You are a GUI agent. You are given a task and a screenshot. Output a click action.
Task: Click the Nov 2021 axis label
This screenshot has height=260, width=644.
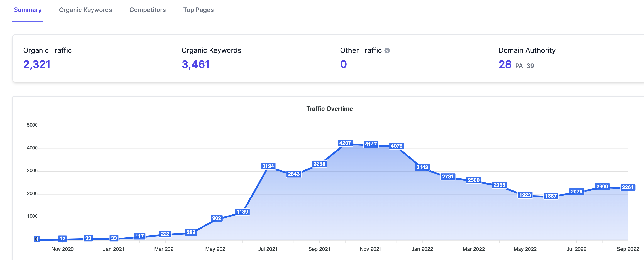(x=371, y=249)
